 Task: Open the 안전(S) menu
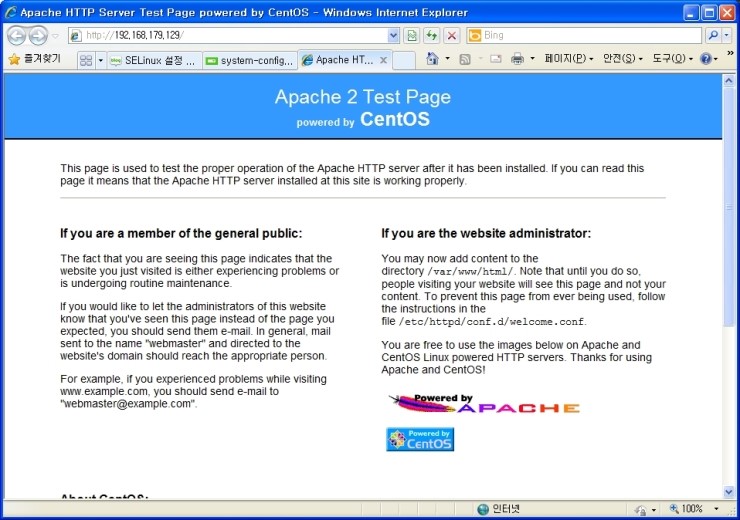click(623, 59)
